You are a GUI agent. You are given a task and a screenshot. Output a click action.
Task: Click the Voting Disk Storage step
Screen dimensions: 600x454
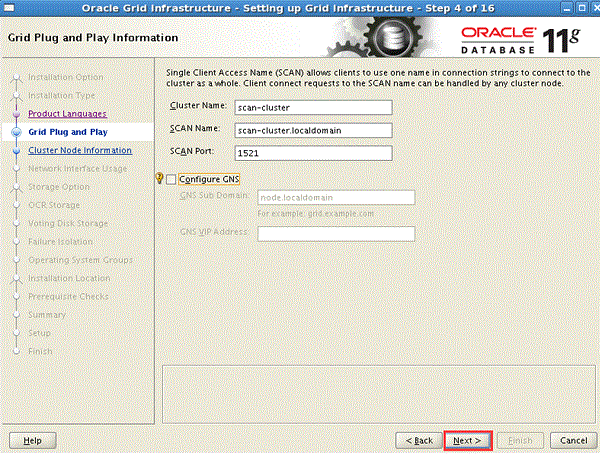[68, 224]
